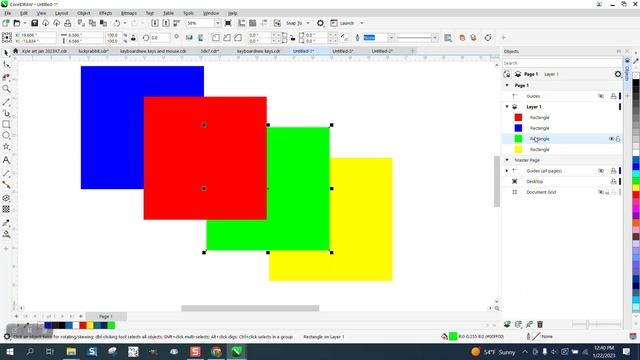The height and width of the screenshot is (360, 640).
Task: Open the line style dropdown
Action: (x=435, y=38)
